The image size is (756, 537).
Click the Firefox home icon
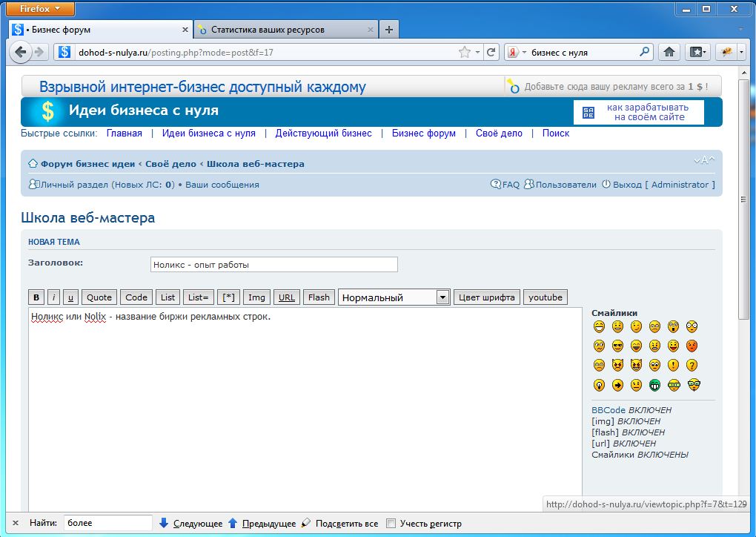[x=669, y=52]
